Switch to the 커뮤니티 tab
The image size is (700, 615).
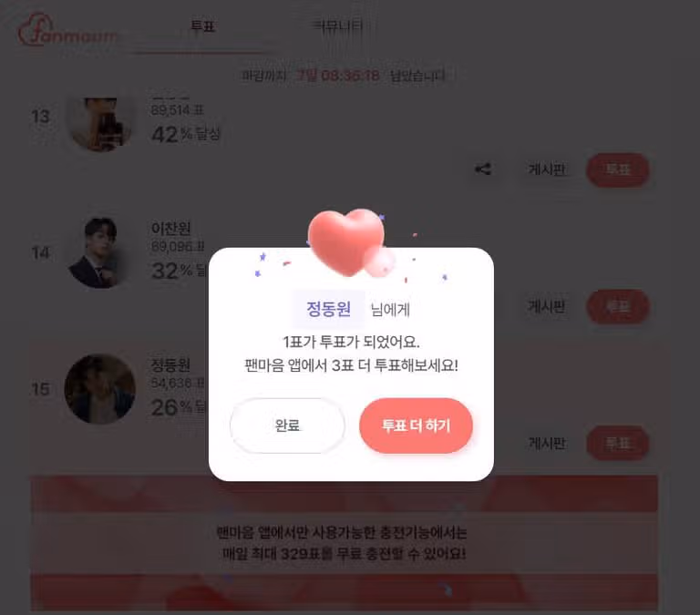click(337, 26)
